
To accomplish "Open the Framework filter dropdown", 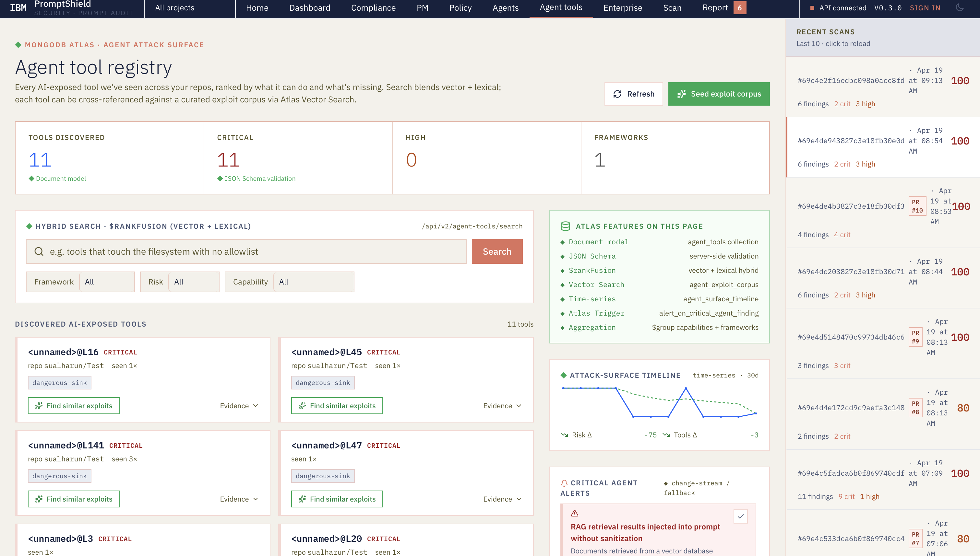I will (x=107, y=282).
